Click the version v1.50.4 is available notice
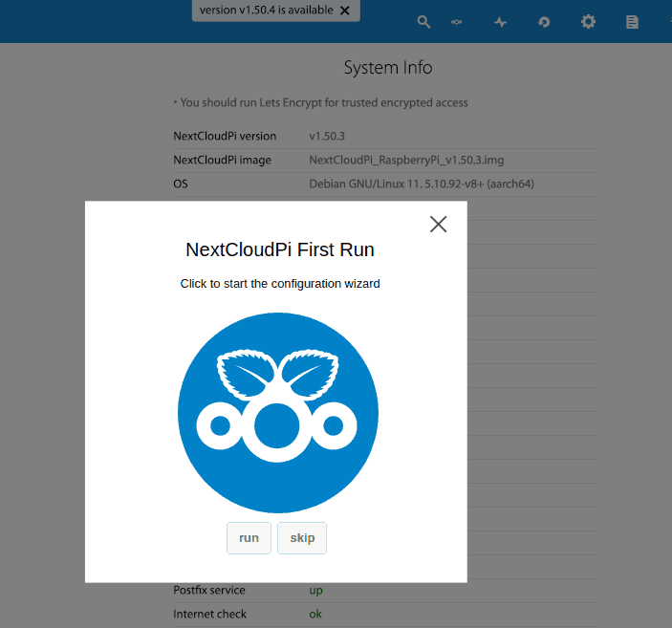 (266, 11)
